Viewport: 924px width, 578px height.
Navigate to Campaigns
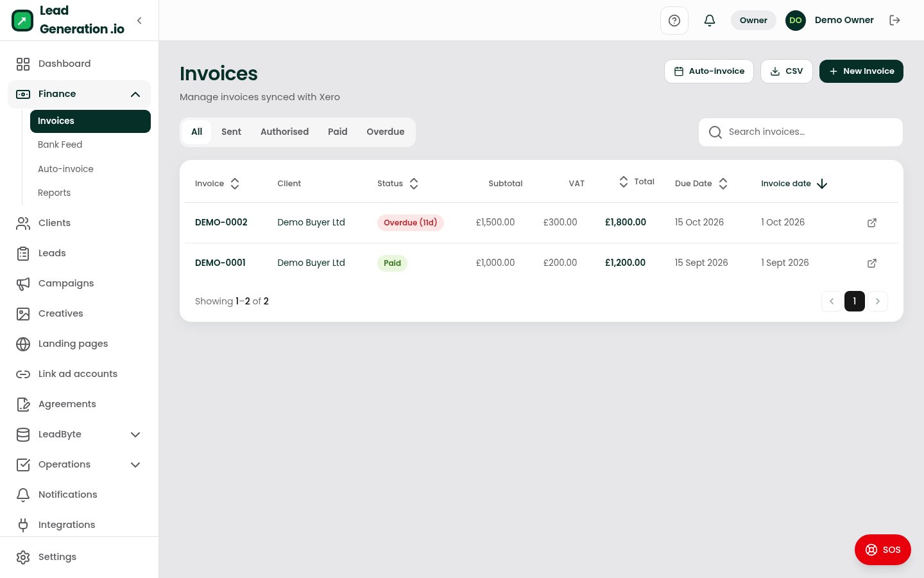pyautogui.click(x=79, y=283)
